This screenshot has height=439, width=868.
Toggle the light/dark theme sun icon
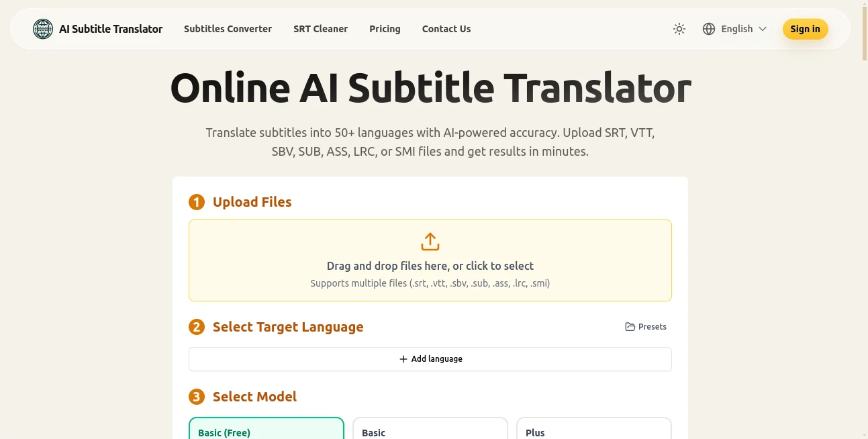pos(679,29)
